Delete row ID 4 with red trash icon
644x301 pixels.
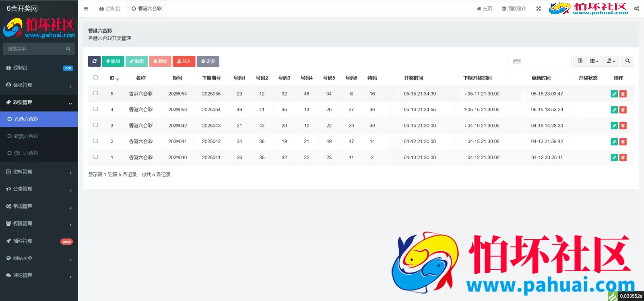click(623, 110)
